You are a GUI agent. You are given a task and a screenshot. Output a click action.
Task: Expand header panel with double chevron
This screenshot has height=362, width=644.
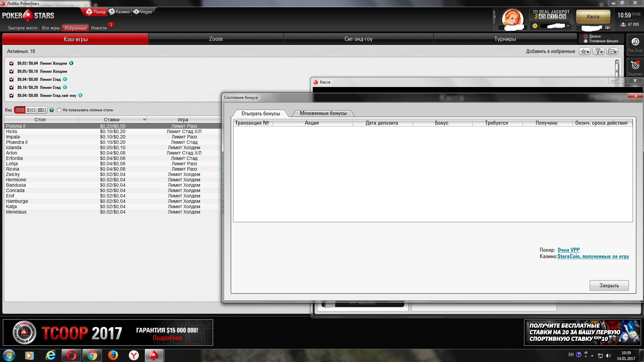[494, 17]
